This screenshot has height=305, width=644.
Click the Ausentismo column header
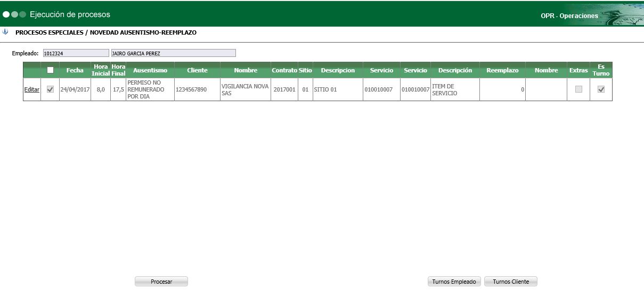point(150,70)
